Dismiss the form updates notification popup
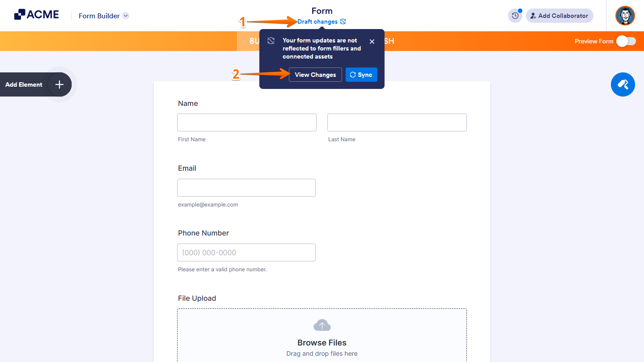The height and width of the screenshot is (362, 644). coord(372,41)
